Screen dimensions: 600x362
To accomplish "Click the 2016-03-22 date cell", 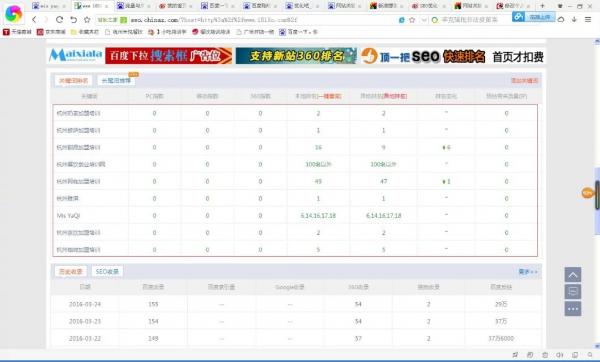I will [x=85, y=338].
